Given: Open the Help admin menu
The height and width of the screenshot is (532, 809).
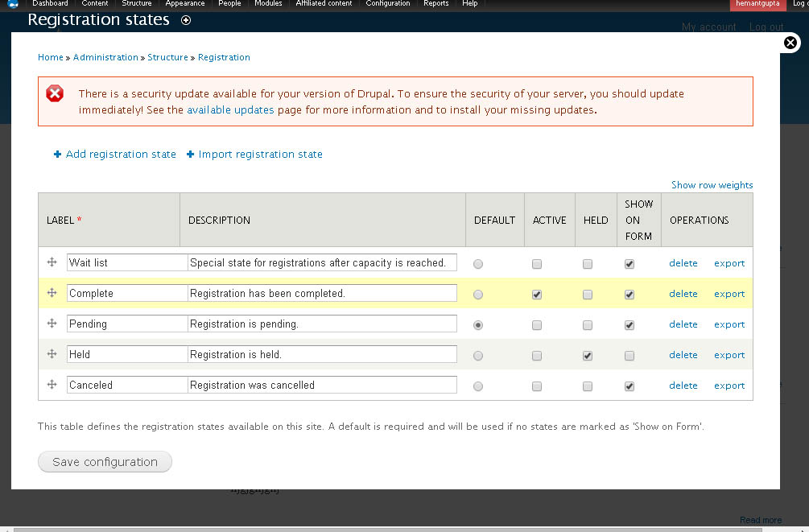Looking at the screenshot, I should pos(469,3).
